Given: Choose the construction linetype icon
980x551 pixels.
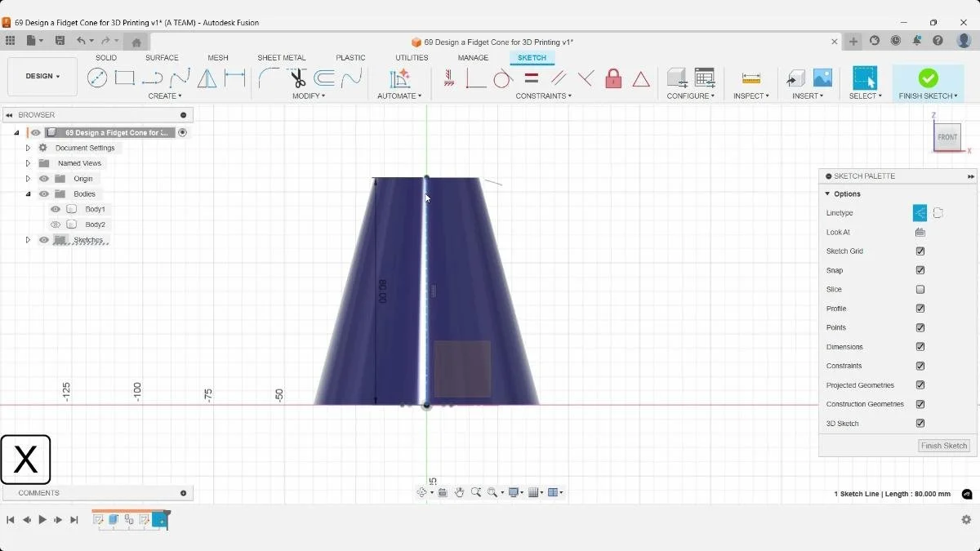Looking at the screenshot, I should click(x=938, y=213).
